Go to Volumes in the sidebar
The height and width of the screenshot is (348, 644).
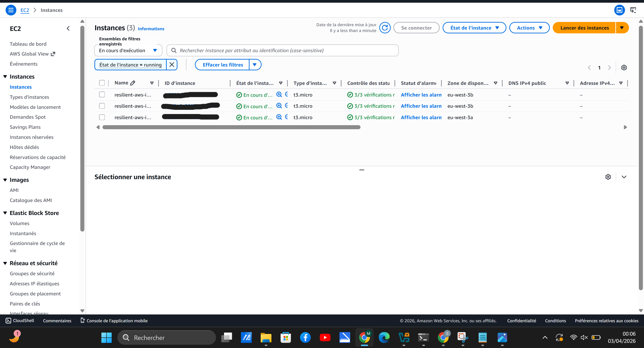coord(19,223)
